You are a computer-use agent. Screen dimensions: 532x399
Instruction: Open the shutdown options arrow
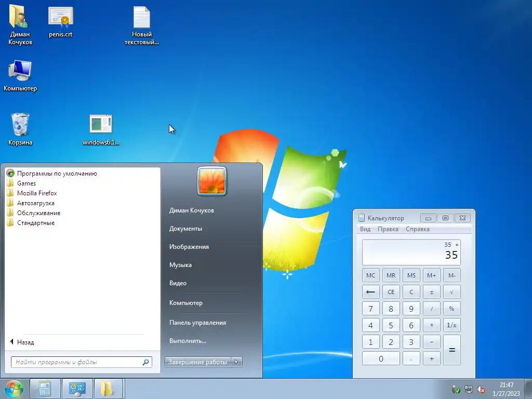click(236, 362)
